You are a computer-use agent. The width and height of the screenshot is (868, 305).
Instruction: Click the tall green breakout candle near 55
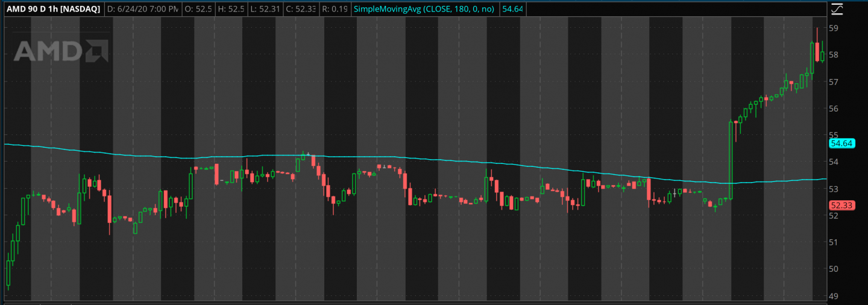pyautogui.click(x=731, y=160)
